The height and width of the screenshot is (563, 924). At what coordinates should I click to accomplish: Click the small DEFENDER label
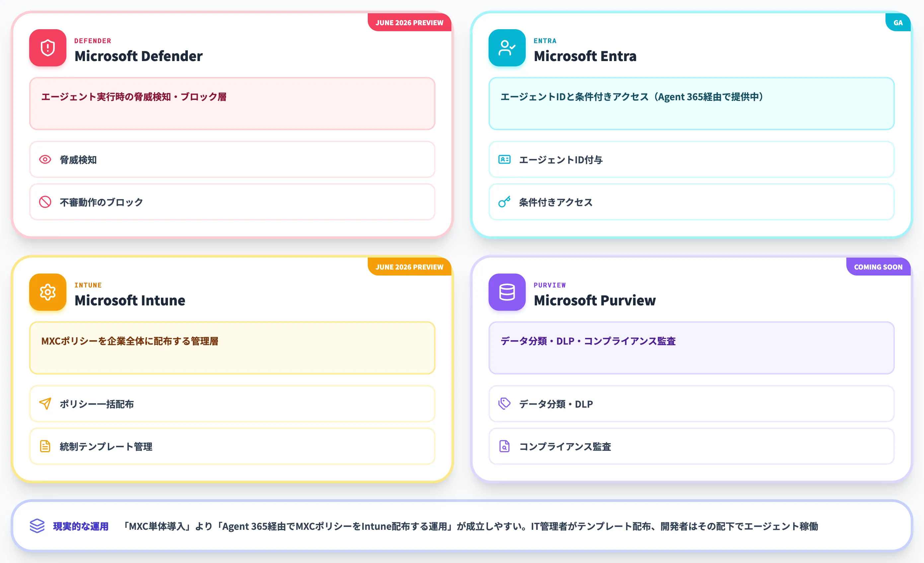(x=93, y=40)
